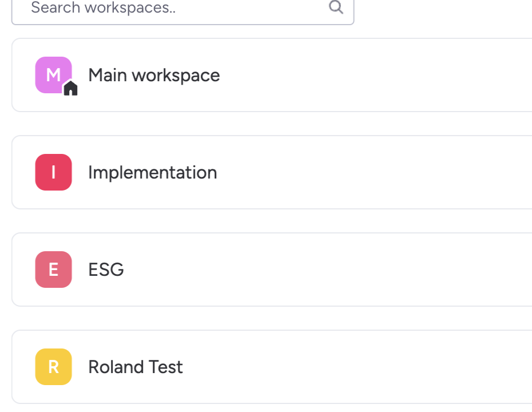Click the magnifying glass search icon
The image size is (532, 412).
[336, 7]
